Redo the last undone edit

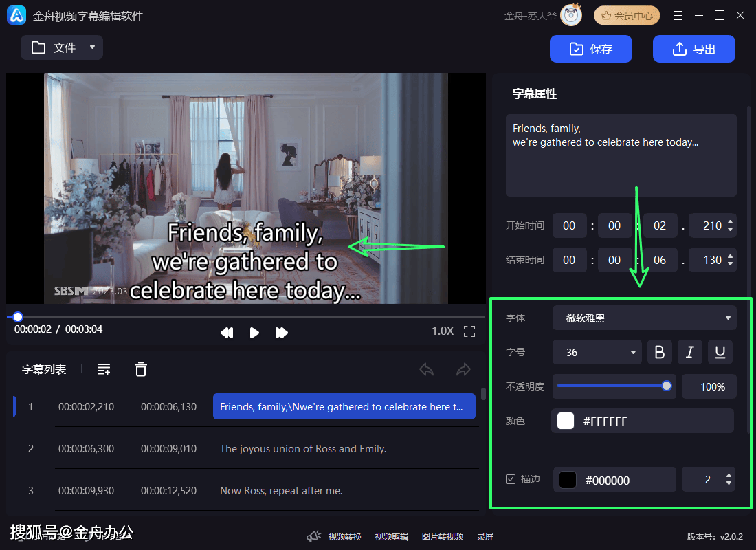(x=463, y=370)
